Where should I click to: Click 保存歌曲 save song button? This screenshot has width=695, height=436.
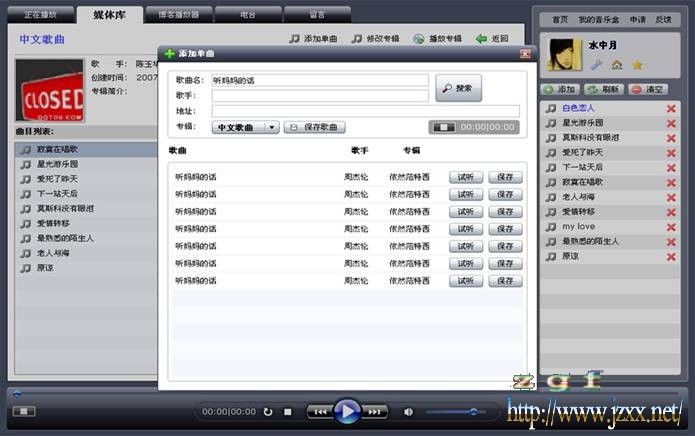click(x=315, y=128)
